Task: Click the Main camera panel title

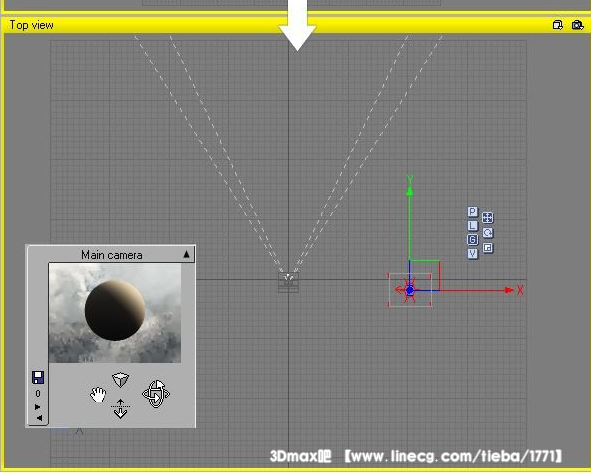Action: (x=112, y=255)
